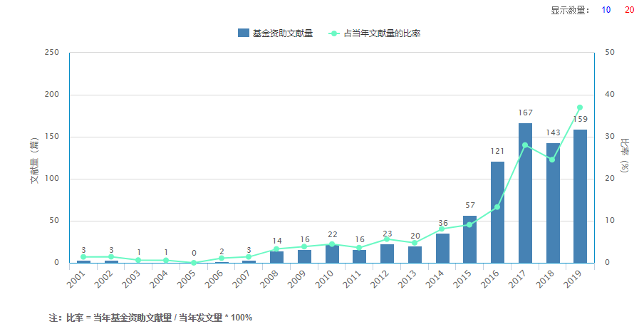Click the 167 data label
The height and width of the screenshot is (334, 644).
pyautogui.click(x=525, y=113)
